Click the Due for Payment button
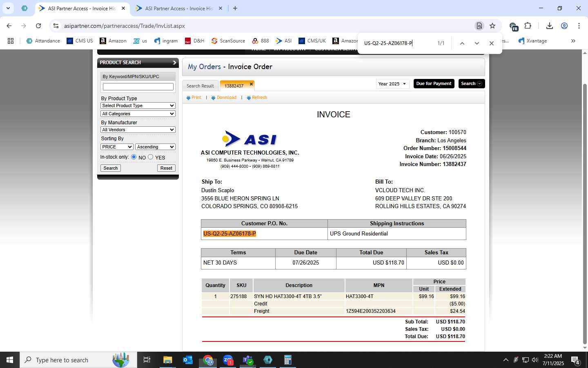Viewport: 588px width, 368px height. [434, 84]
